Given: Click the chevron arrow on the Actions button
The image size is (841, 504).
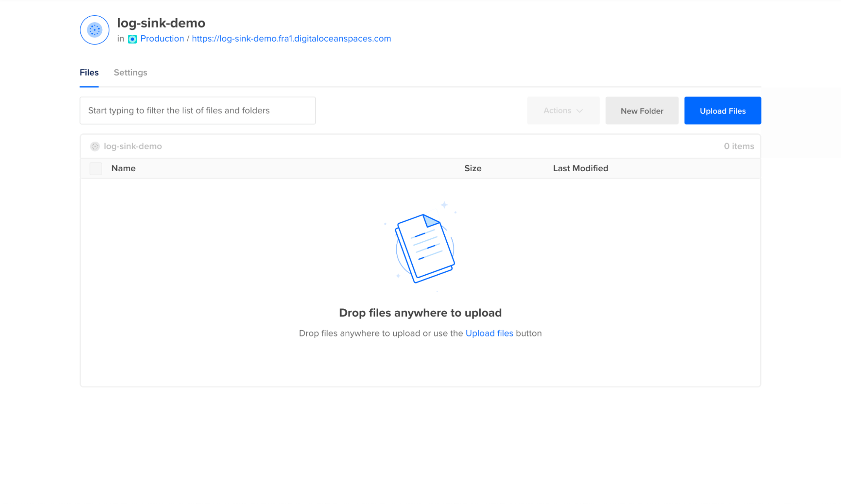Looking at the screenshot, I should coord(580,111).
